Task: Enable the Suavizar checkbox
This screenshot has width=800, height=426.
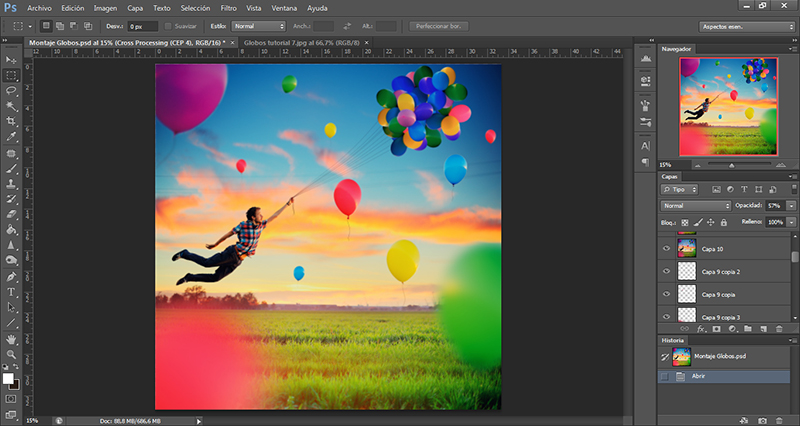Action: point(168,26)
